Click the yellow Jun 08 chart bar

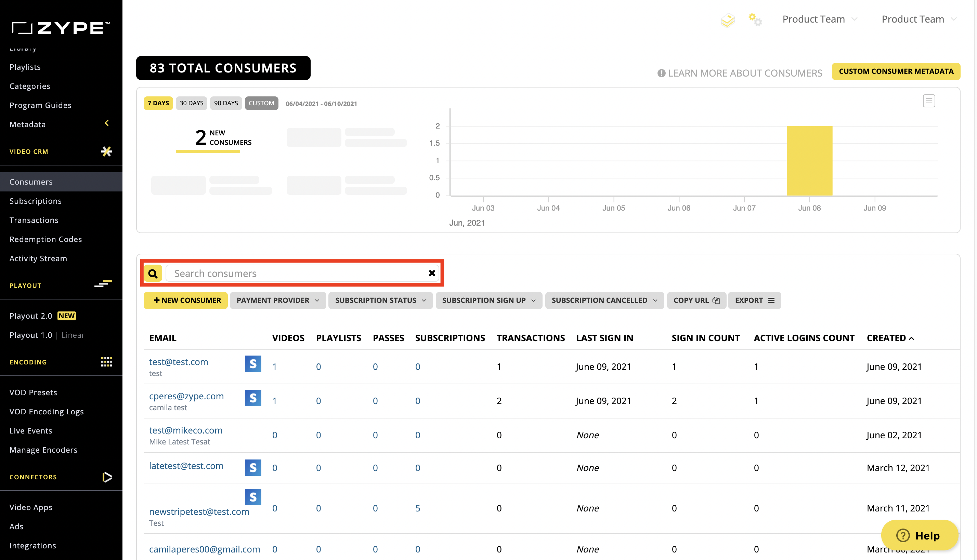point(809,161)
